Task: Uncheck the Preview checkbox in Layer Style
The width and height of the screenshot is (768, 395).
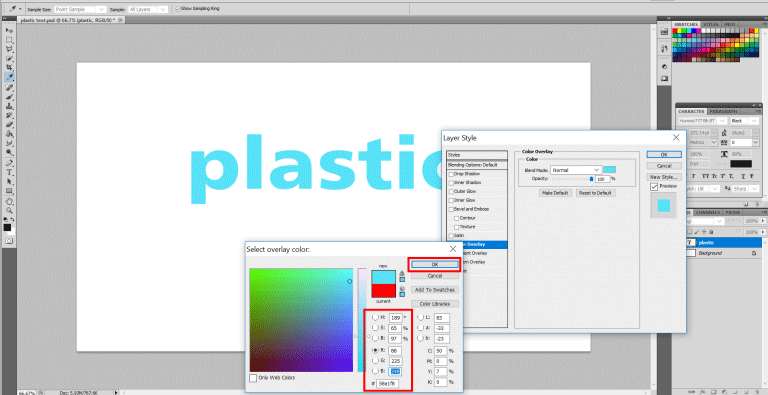Action: (x=654, y=187)
